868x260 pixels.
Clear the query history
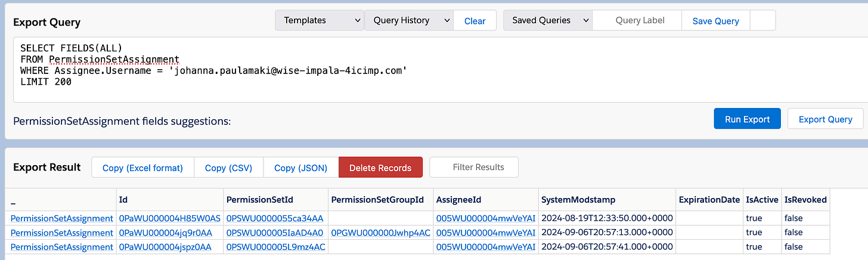coord(475,21)
